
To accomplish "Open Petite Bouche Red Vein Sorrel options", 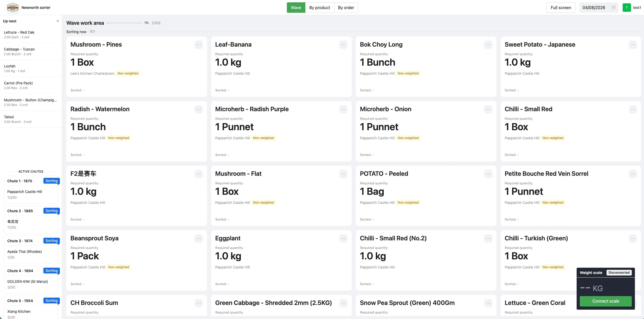I will click(633, 174).
